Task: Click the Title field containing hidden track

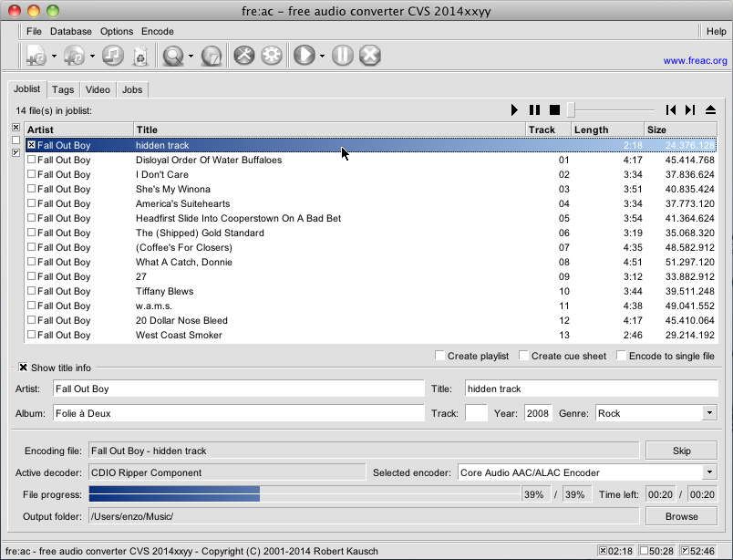Action: 592,389
